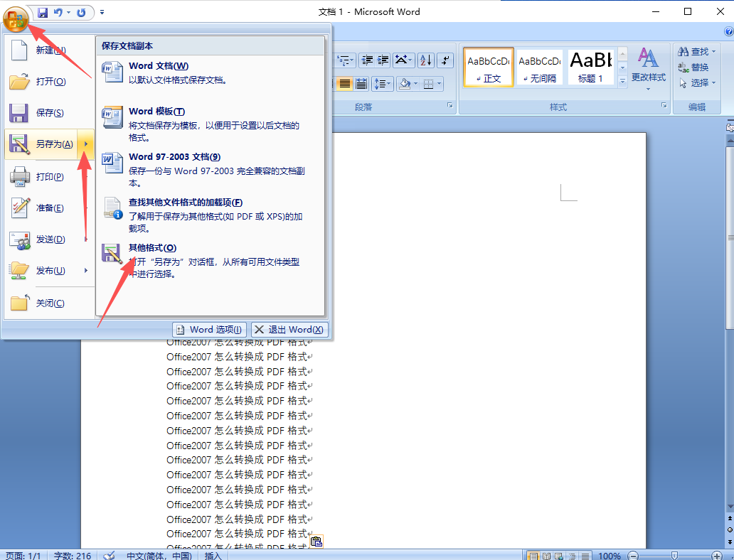Open the Borders dropdown arrow
This screenshot has height=560, width=734.
pyautogui.click(x=439, y=84)
